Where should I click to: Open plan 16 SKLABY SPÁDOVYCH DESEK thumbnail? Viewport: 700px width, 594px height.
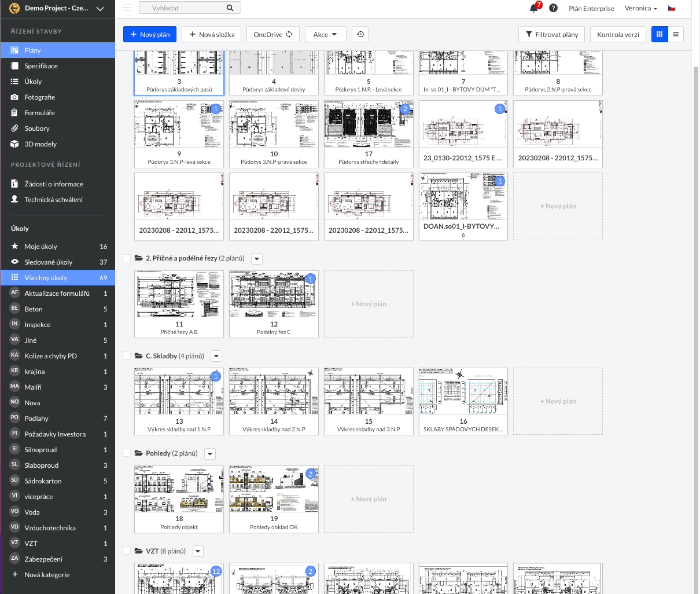(x=463, y=401)
